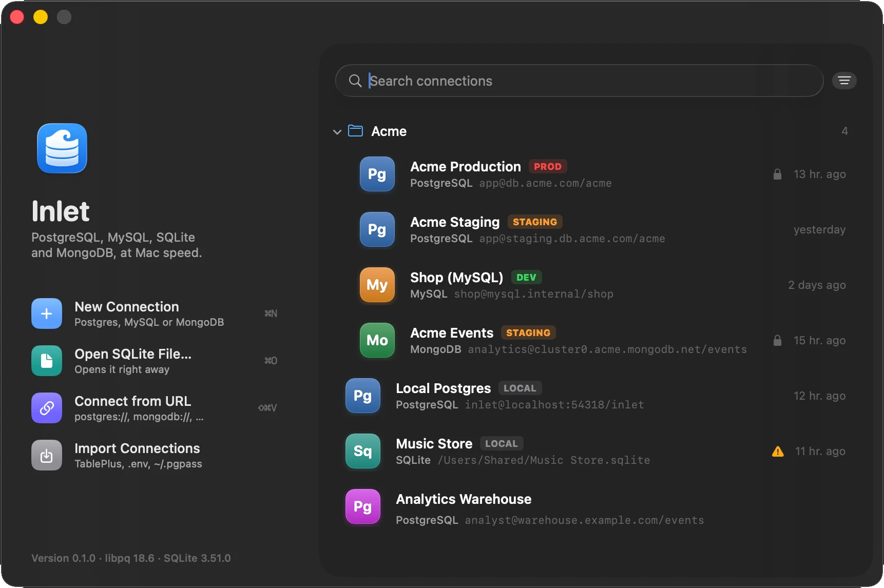Select the Analytics Warehouse connection name
Image resolution: width=884 pixels, height=588 pixels.
click(x=464, y=499)
